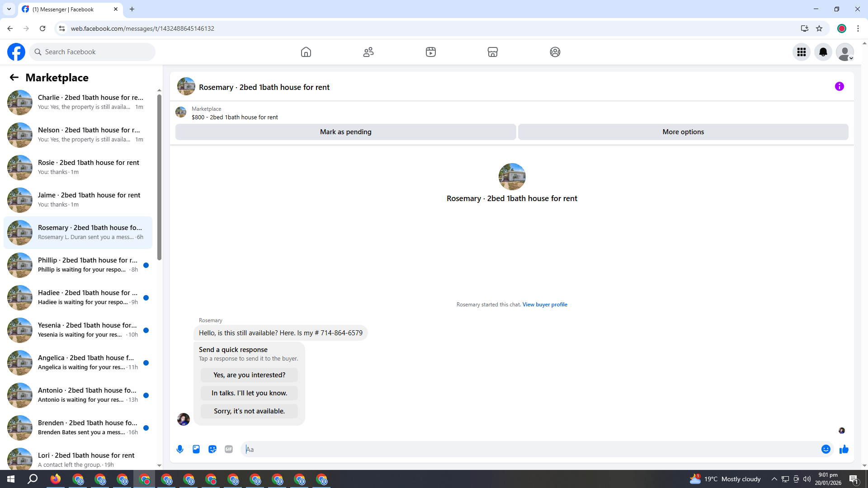The height and width of the screenshot is (488, 868).
Task: Click Mark as pending button
Action: (x=346, y=132)
